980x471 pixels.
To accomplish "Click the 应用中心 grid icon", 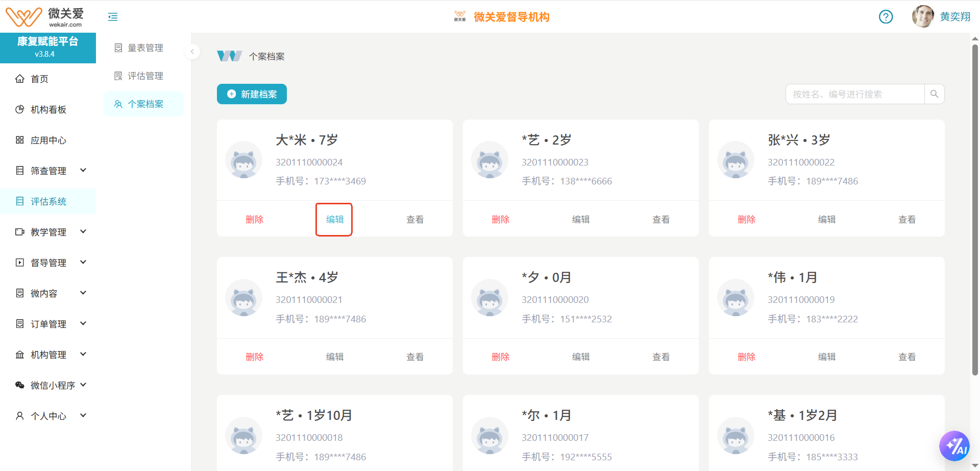I will [19, 139].
